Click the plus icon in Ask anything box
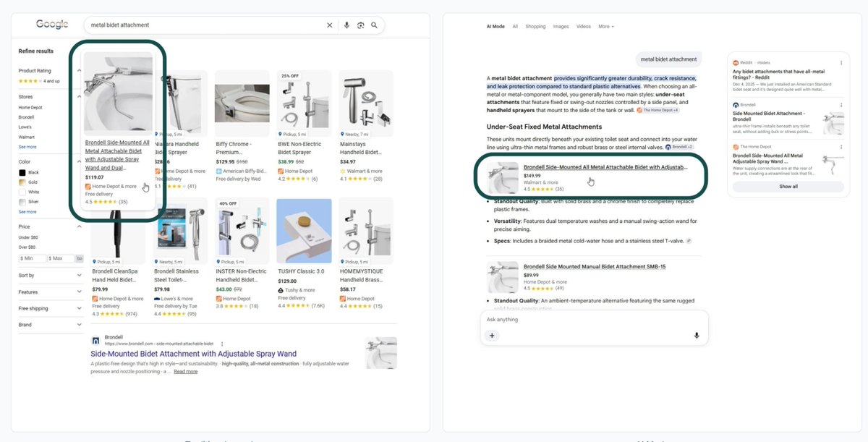 tap(492, 336)
